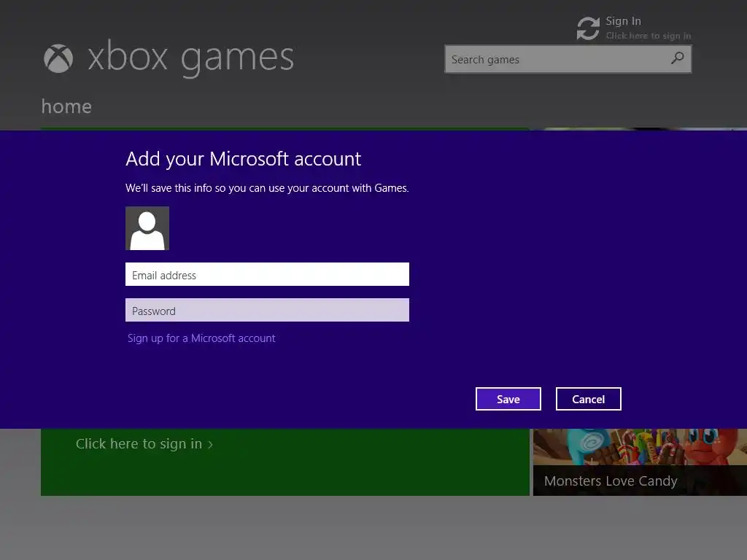Click the small Click here to sign in subtitle
This screenshot has width=747, height=560.
coord(649,36)
